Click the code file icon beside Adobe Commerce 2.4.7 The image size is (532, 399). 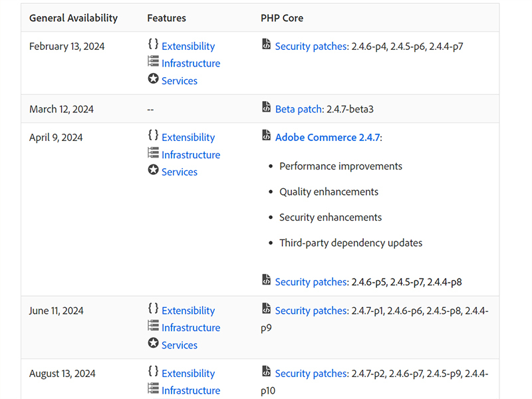click(267, 136)
